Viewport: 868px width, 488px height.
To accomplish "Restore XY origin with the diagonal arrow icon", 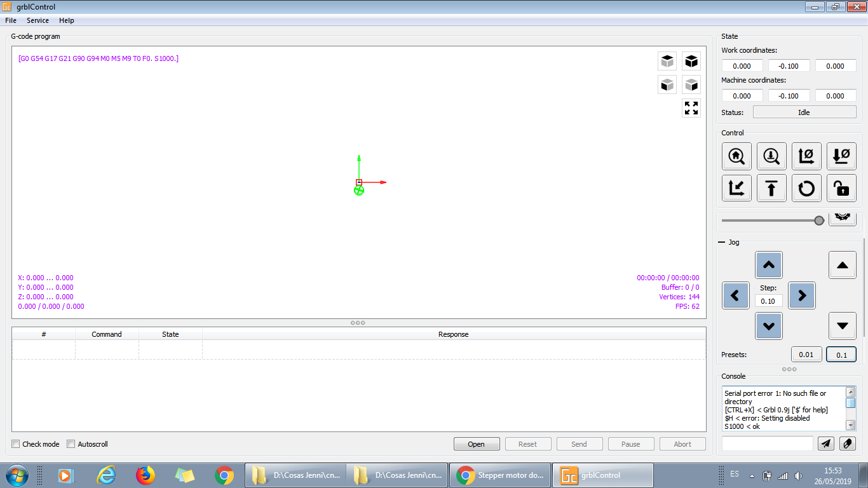I will point(736,188).
